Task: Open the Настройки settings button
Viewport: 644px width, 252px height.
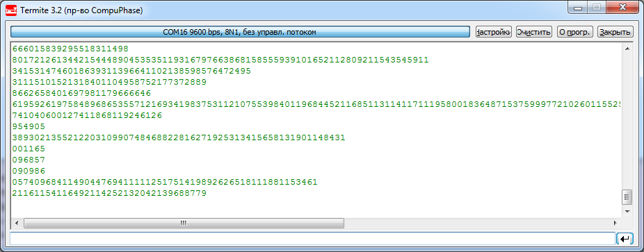Action: point(493,32)
